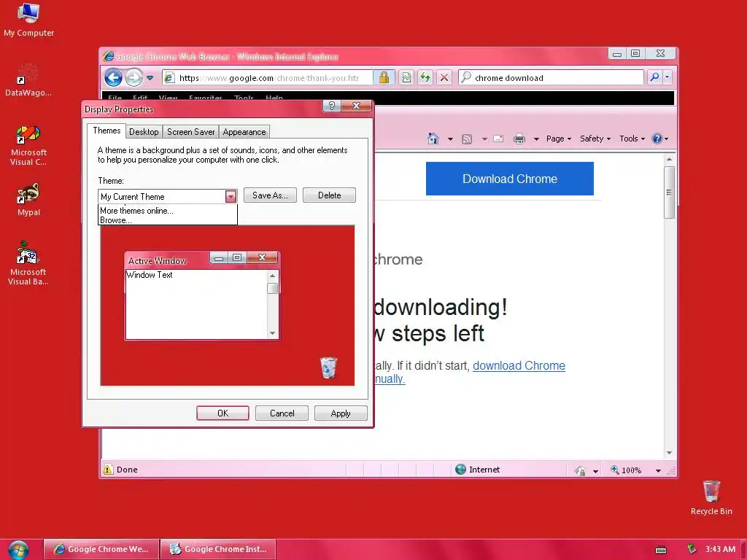Image resolution: width=747 pixels, height=560 pixels.
Task: Click the Print icon in IE command bar
Action: [519, 139]
